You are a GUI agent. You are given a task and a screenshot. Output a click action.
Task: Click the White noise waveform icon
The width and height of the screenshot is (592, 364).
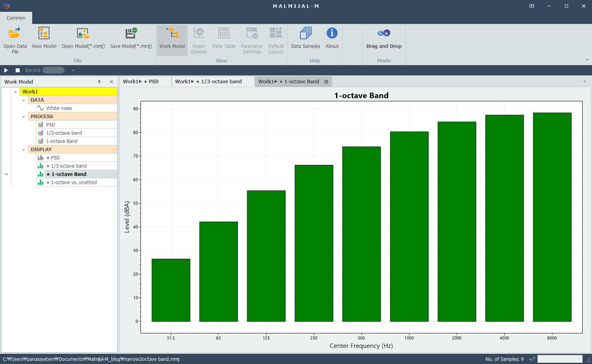point(40,108)
